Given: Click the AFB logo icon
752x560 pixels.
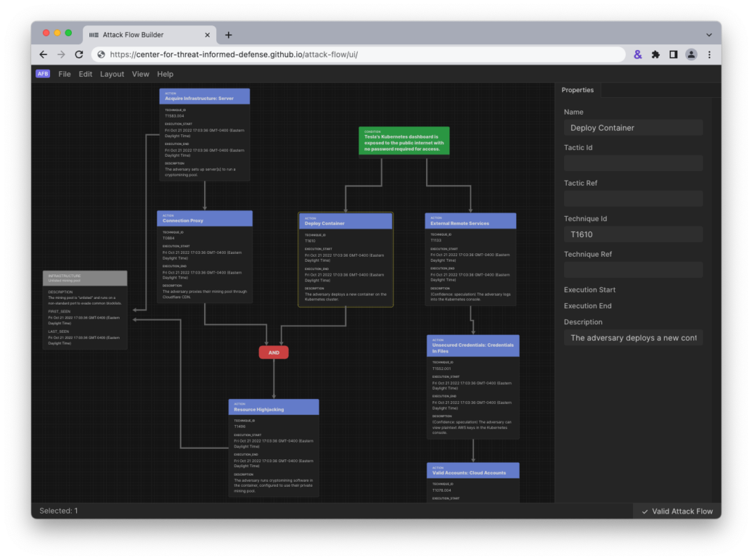Looking at the screenshot, I should point(43,74).
